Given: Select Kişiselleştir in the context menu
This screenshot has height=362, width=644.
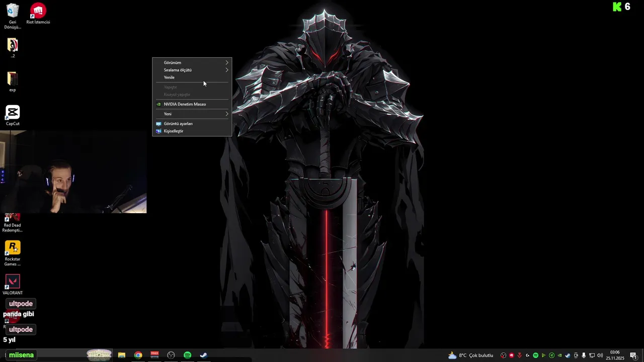Looking at the screenshot, I should click(x=192, y=131).
